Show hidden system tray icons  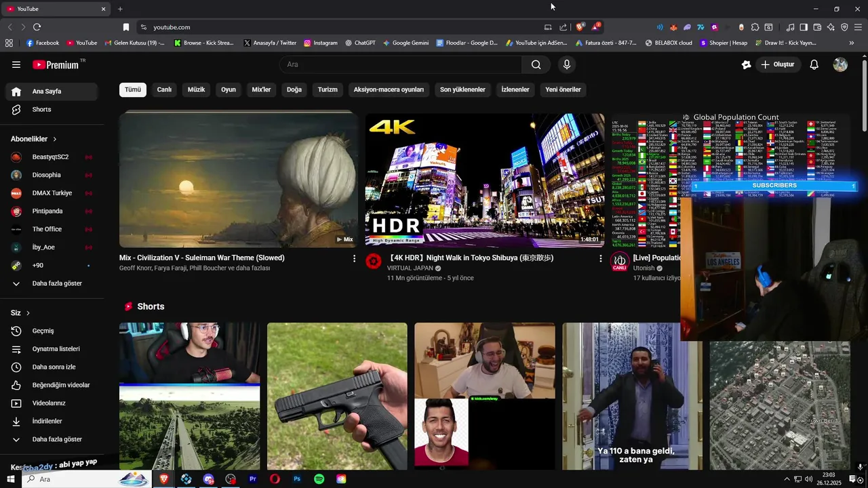click(787, 479)
